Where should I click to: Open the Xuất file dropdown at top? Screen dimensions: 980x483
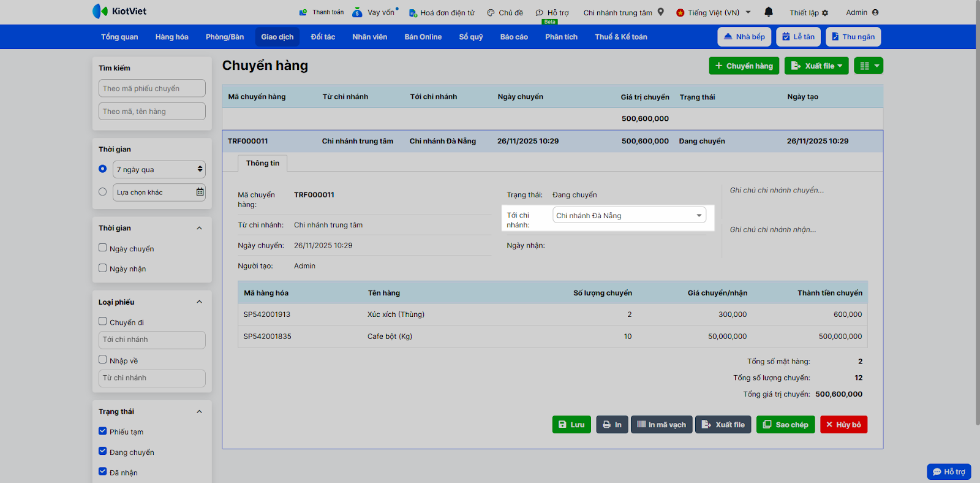point(816,66)
